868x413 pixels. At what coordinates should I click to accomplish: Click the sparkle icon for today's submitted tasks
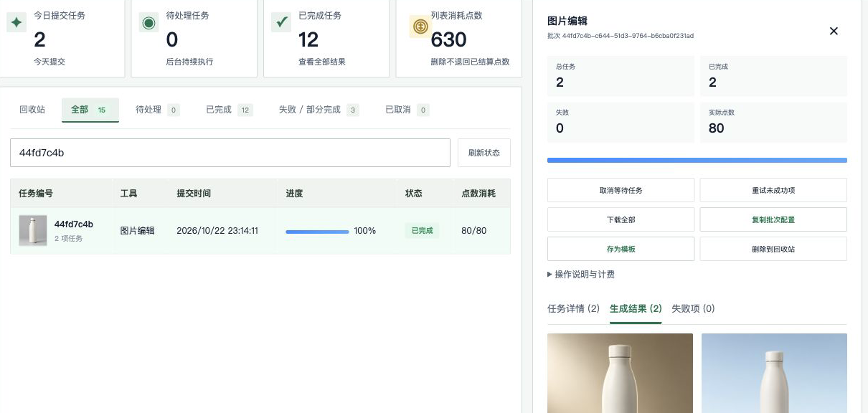tap(16, 22)
